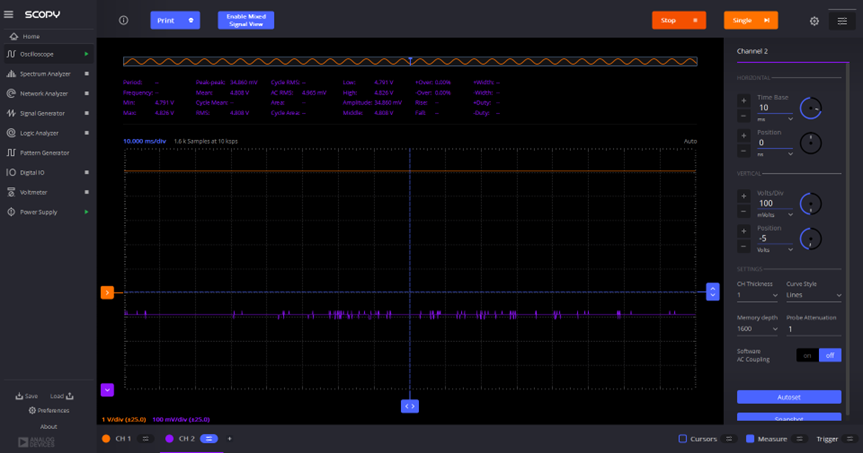Open the Memory depth dropdown
This screenshot has height=453, width=863.
pos(757,329)
